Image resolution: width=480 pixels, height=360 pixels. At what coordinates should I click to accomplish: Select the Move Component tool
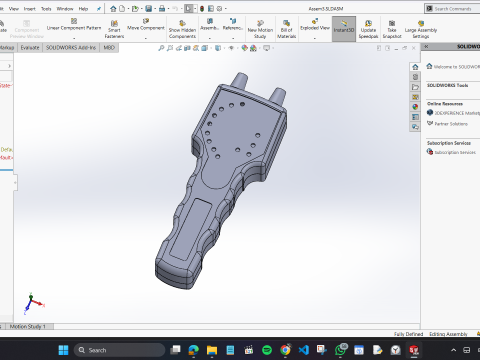point(146,25)
